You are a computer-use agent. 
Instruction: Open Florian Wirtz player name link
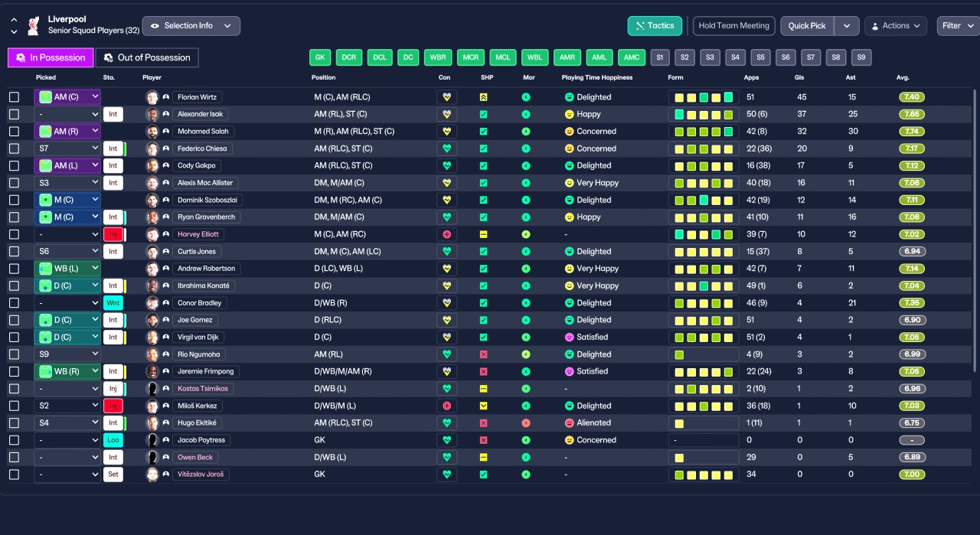click(197, 97)
